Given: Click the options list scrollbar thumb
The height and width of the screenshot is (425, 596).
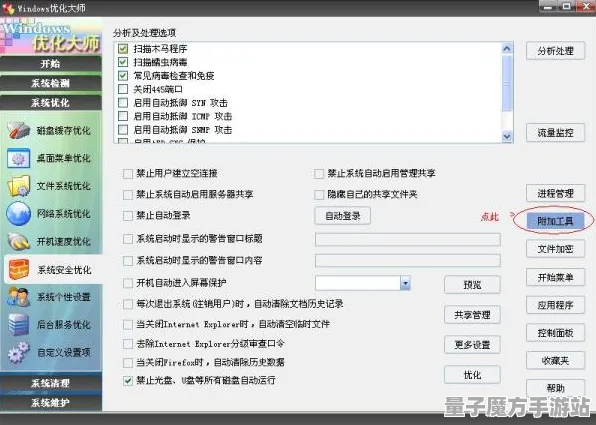Looking at the screenshot, I should coord(507,83).
